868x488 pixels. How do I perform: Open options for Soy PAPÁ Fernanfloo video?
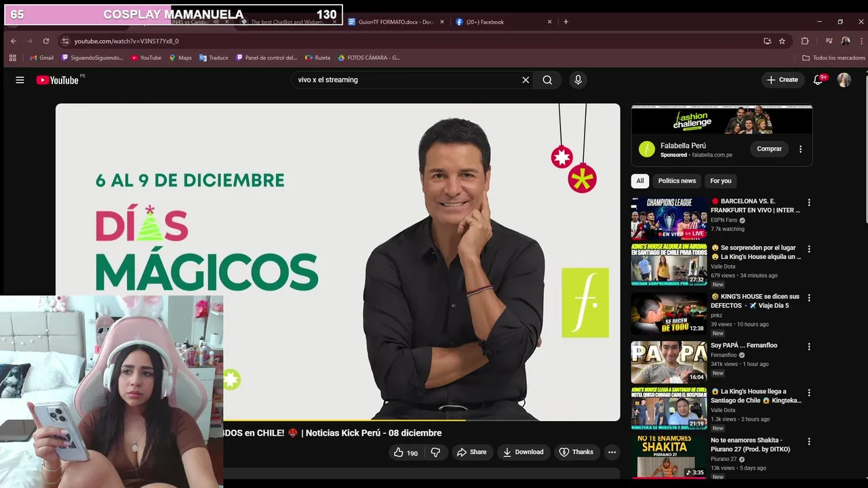[x=808, y=346]
